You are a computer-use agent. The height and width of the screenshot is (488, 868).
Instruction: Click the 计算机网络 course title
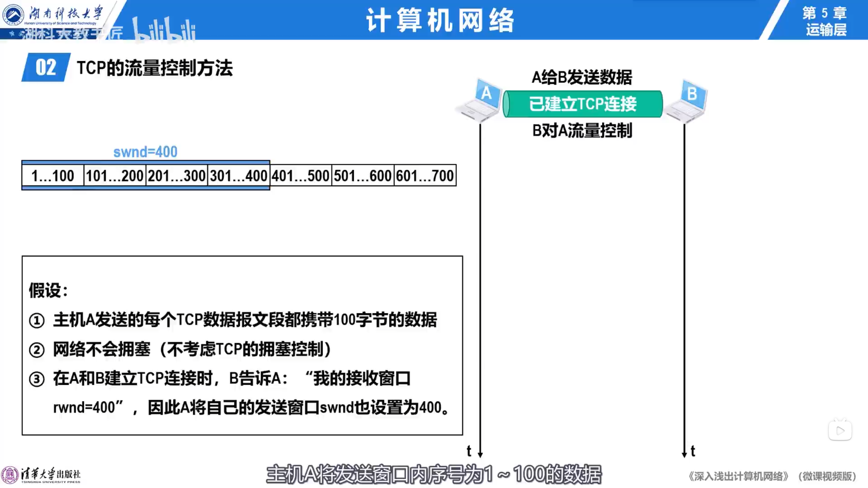[x=440, y=20]
